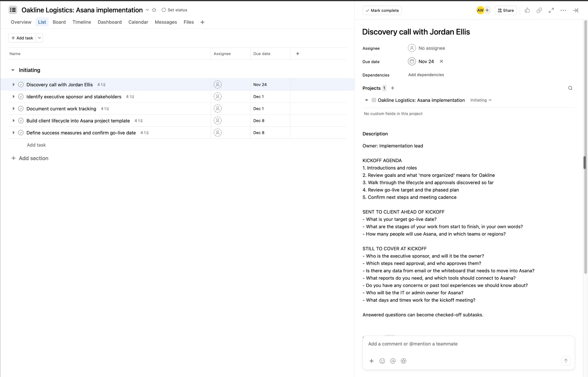
Task: Add a new tab to project views
Action: pos(202,22)
